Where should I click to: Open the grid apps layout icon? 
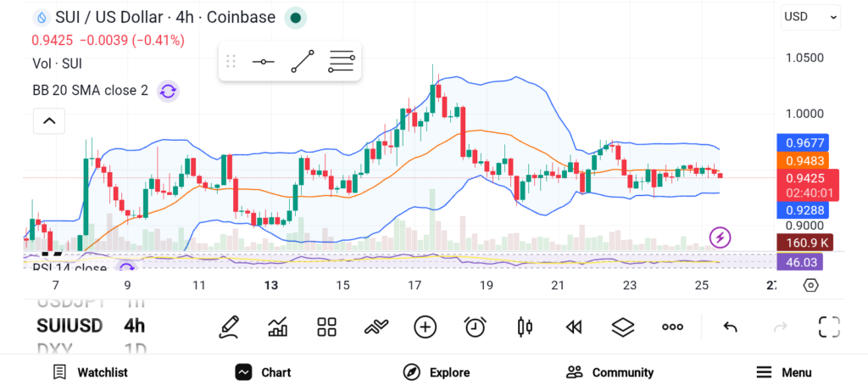[x=326, y=327]
